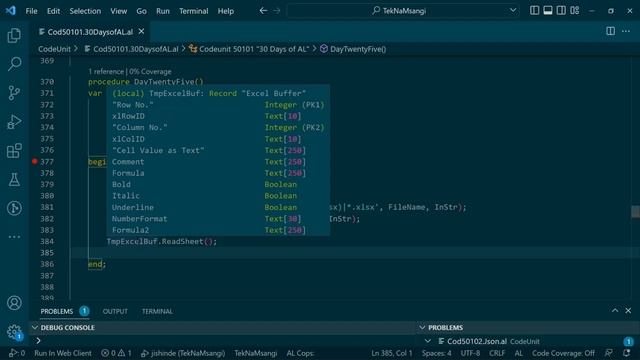This screenshot has height=360, width=640.
Task: Change indentation via Spaces: 4
Action: 437,353
